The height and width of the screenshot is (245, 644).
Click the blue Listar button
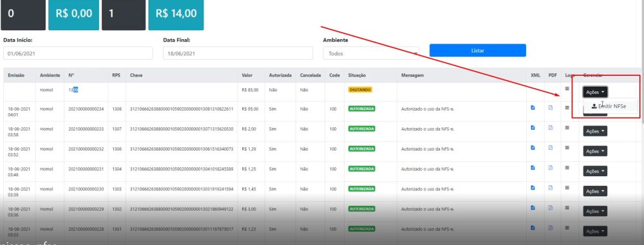[x=478, y=50]
